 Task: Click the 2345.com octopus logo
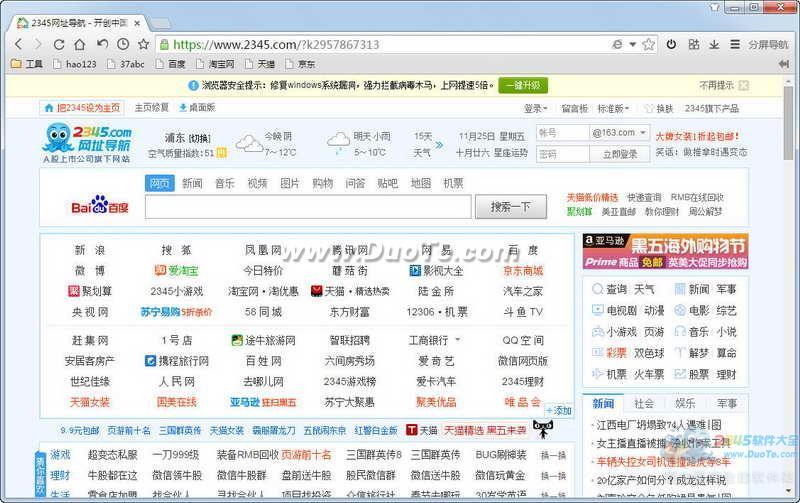tap(87, 143)
